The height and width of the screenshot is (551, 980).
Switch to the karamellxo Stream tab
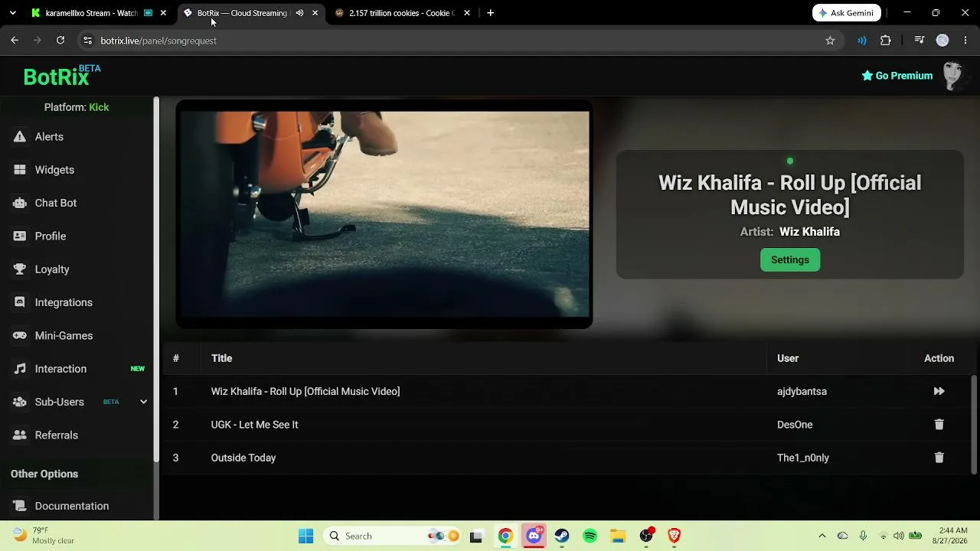coord(90,13)
